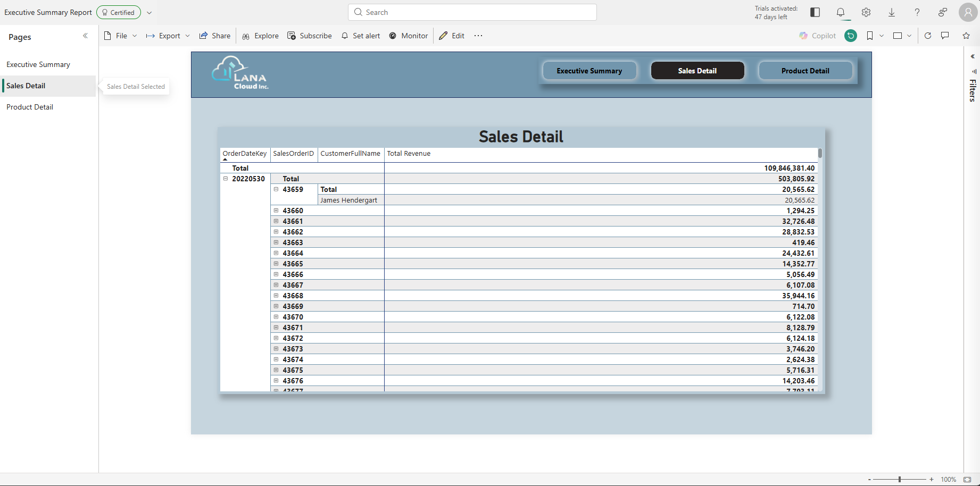Click the Edit button
This screenshot has height=486, width=980.
[452, 36]
